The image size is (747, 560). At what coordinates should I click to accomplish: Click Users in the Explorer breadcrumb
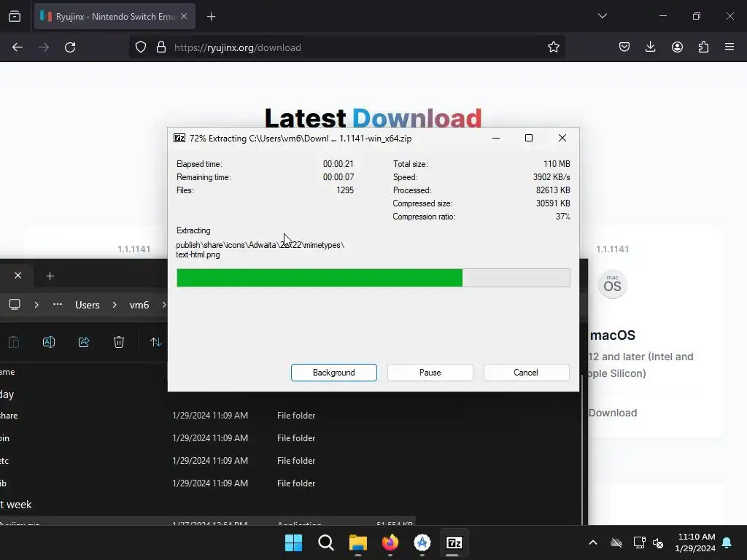88,305
